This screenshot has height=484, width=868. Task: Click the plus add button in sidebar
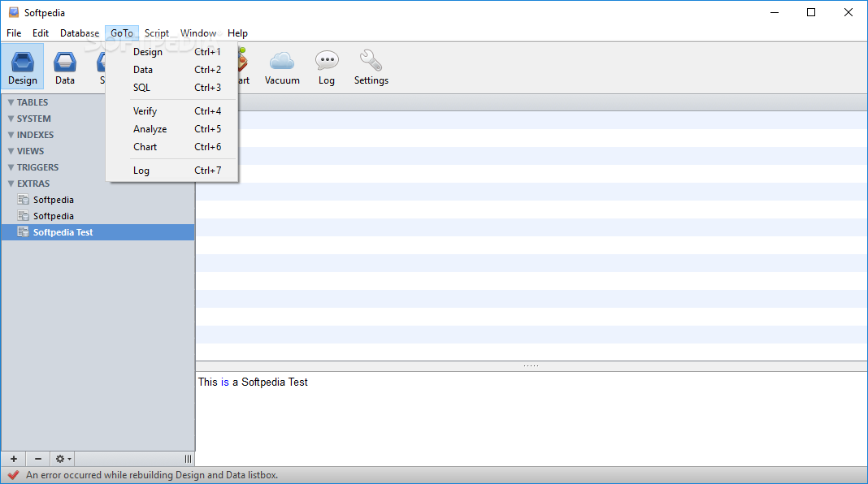14,459
